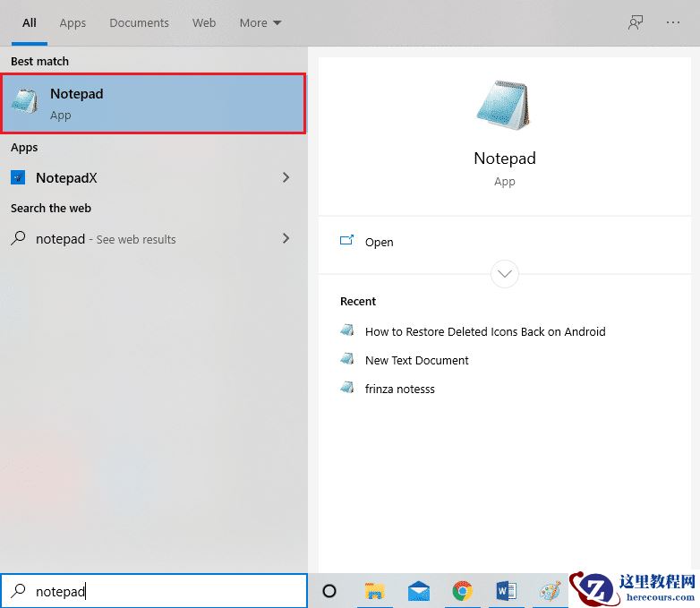The image size is (700, 608).
Task: Click the Notepad icon in Best match
Action: coord(25,101)
